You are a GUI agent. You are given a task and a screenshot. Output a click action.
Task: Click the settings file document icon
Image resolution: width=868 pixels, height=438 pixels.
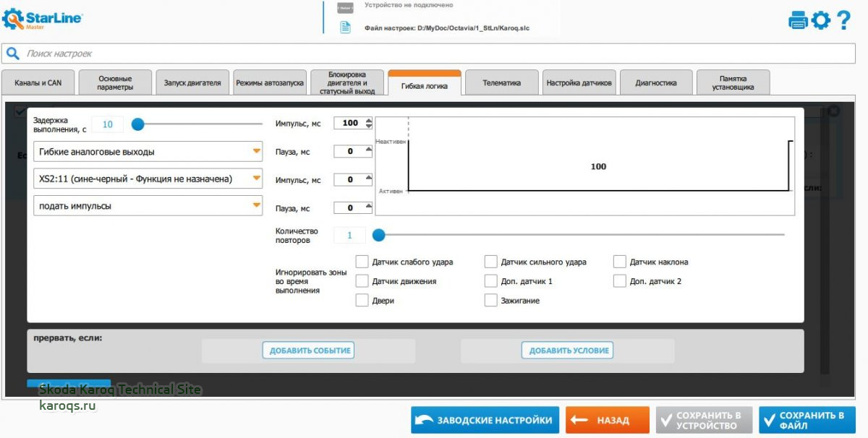(x=346, y=27)
